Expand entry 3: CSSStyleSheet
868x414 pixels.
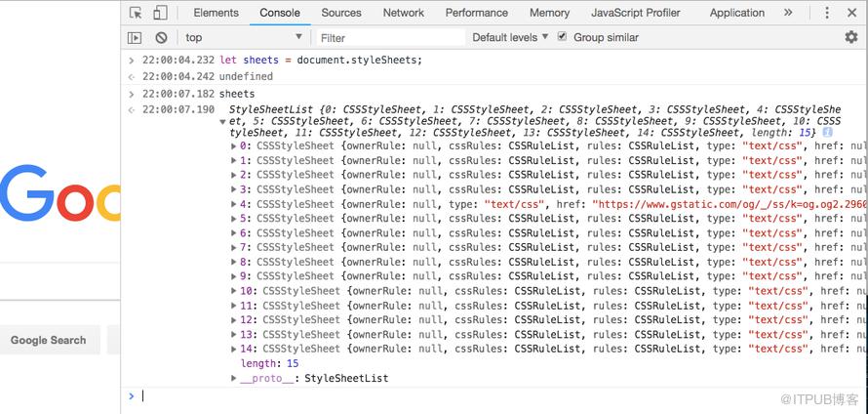[x=234, y=189]
